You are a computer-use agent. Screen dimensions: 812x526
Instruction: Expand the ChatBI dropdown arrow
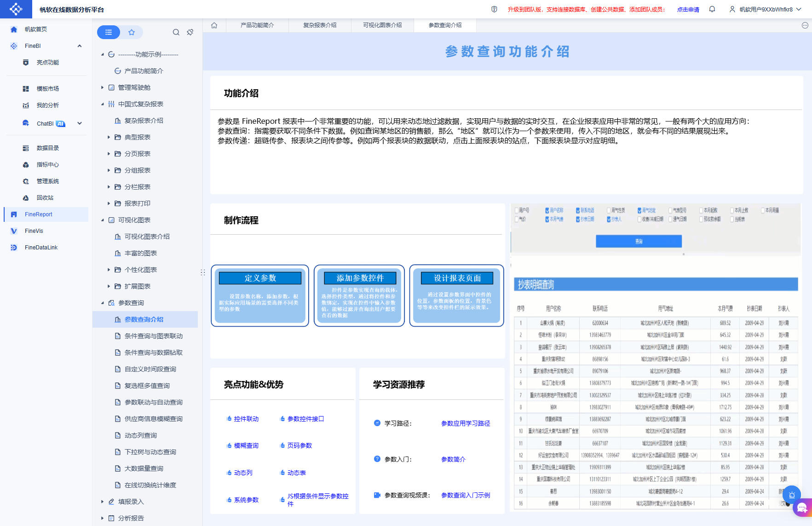80,123
